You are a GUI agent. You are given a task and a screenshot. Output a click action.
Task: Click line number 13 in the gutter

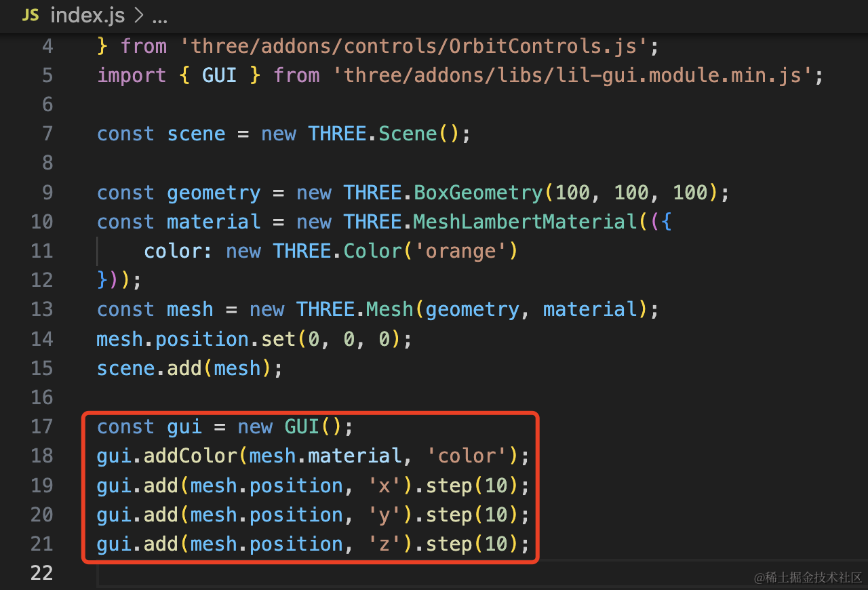click(x=41, y=309)
